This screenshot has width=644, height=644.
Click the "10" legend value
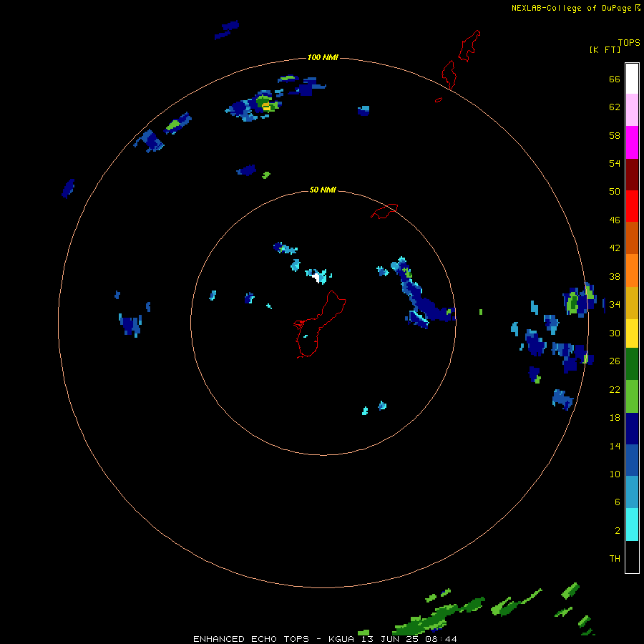(x=615, y=474)
